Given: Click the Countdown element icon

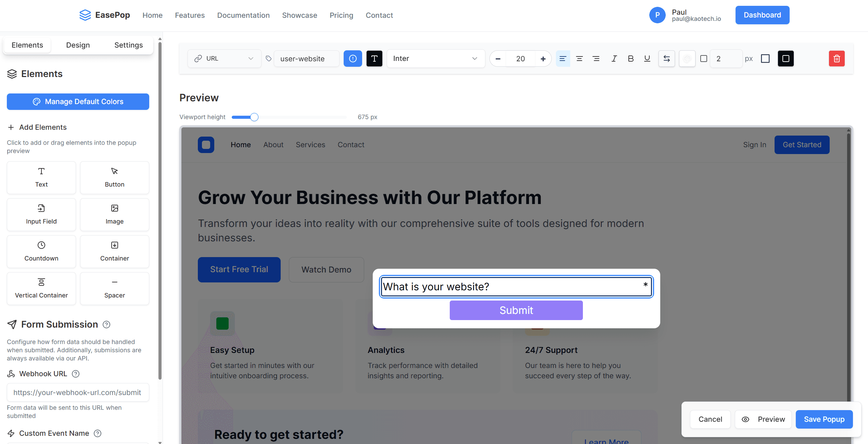Looking at the screenshot, I should [x=41, y=251].
